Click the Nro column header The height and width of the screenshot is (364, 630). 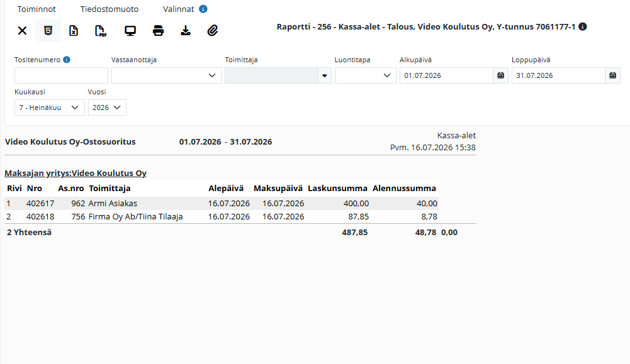click(x=34, y=188)
